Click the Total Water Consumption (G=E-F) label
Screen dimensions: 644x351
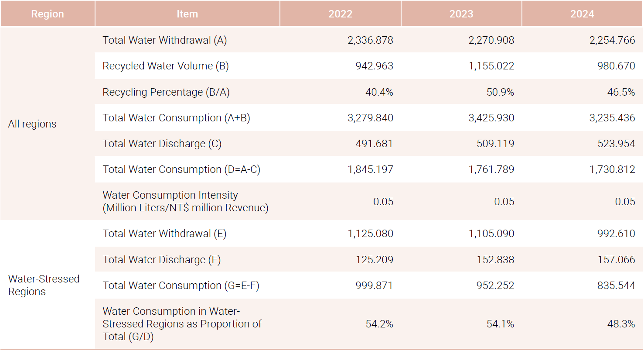[x=181, y=286]
